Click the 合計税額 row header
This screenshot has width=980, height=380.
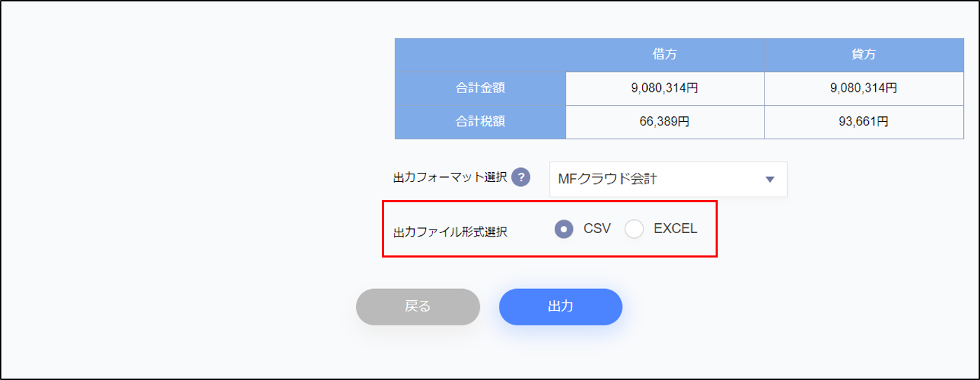pos(480,122)
